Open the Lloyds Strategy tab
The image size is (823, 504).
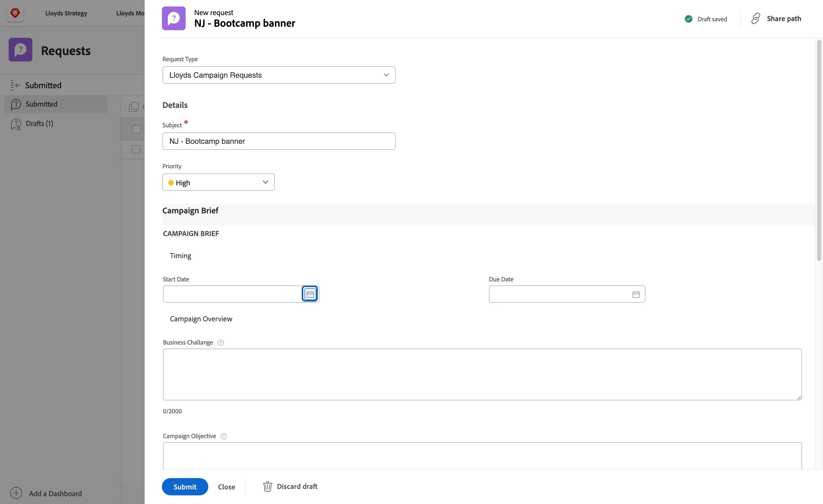[x=66, y=13]
